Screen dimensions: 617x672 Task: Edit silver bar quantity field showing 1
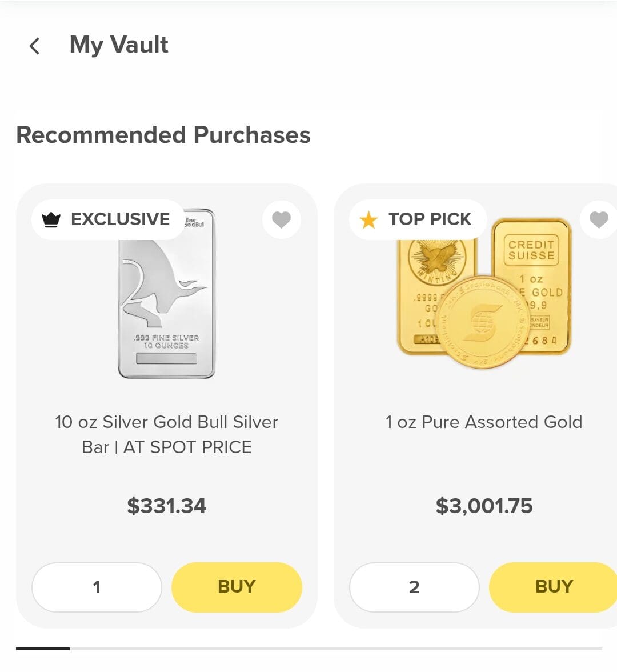(x=97, y=587)
